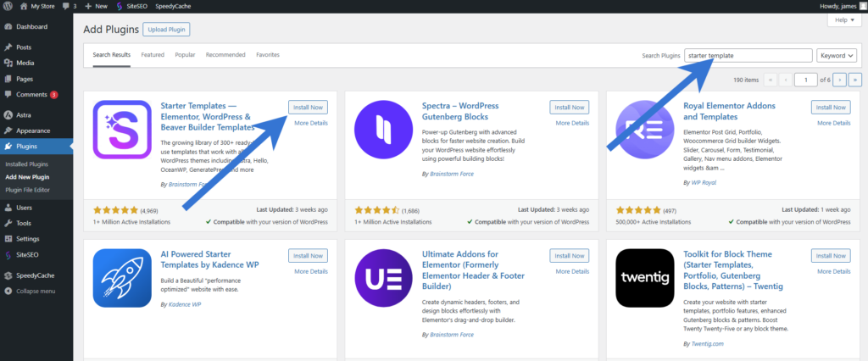Open the Plugin File Editor

28,190
